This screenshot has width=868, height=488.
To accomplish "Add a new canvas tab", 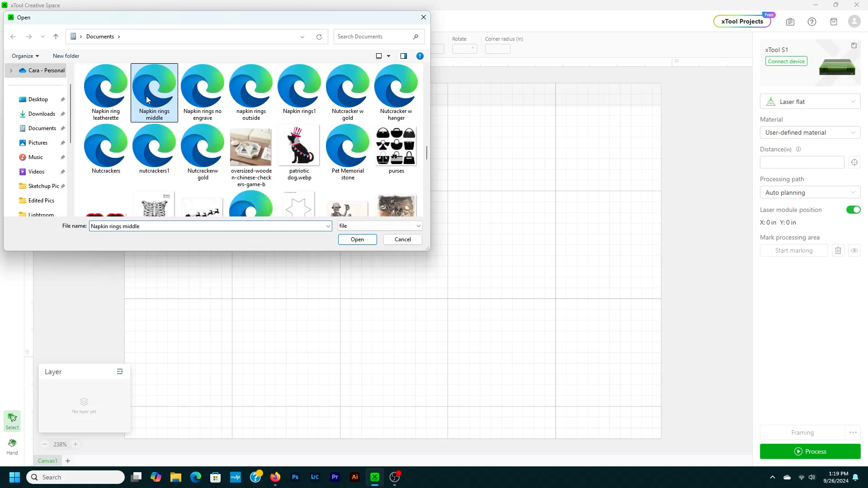I will (68, 461).
